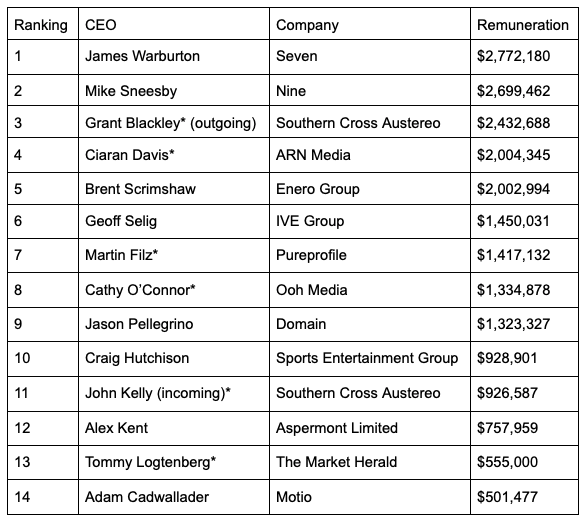The height and width of the screenshot is (526, 588).
Task: Select the Remuneration header cell
Action: click(x=525, y=24)
